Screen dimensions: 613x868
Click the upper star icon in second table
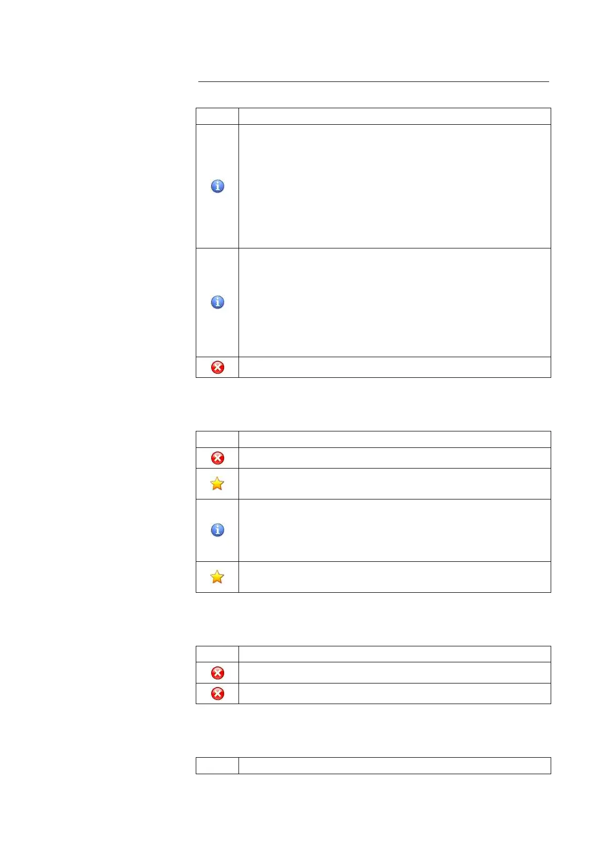(x=217, y=483)
